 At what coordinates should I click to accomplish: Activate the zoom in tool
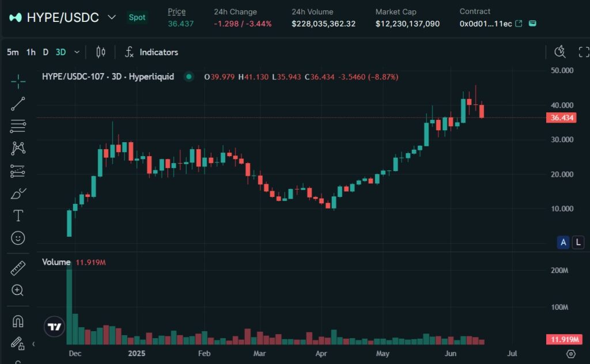(18, 290)
